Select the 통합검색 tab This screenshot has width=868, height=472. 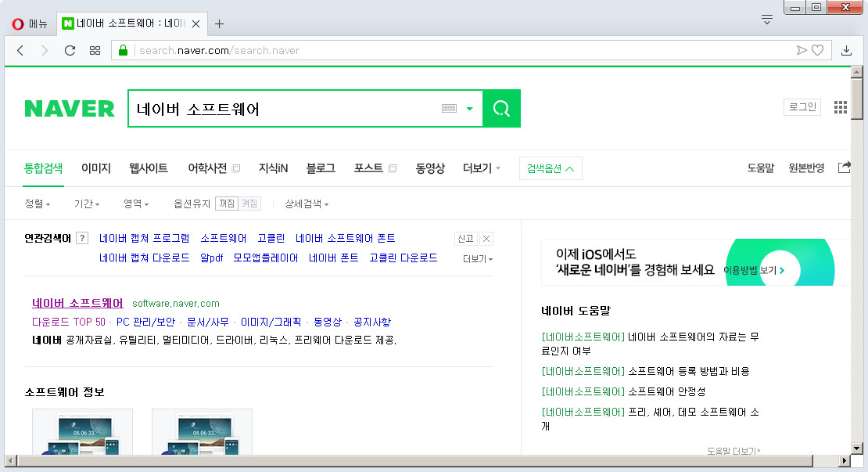(43, 168)
